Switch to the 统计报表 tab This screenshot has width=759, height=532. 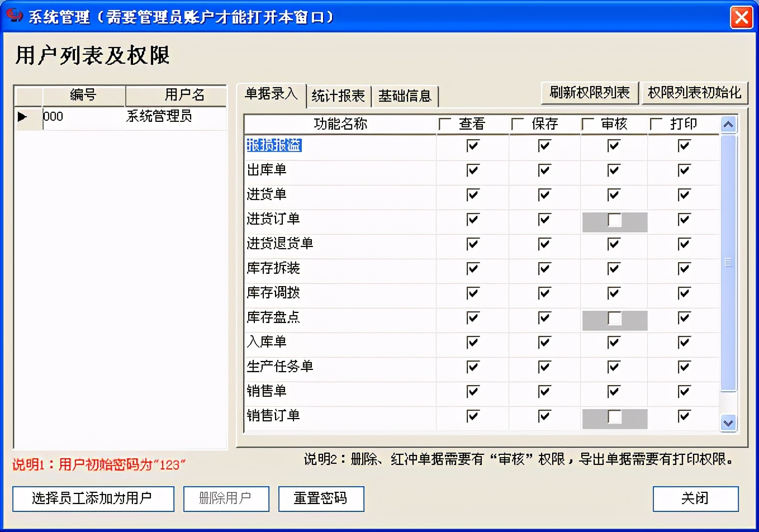(338, 96)
